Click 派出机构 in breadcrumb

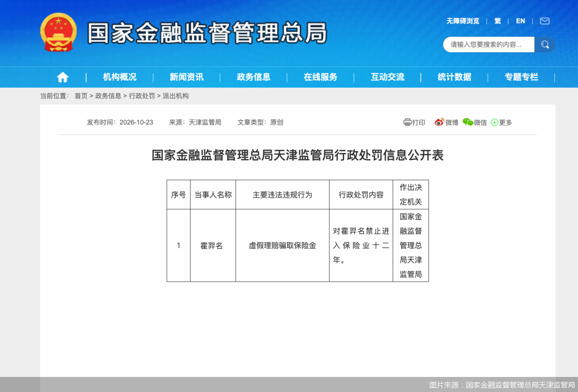(x=175, y=96)
